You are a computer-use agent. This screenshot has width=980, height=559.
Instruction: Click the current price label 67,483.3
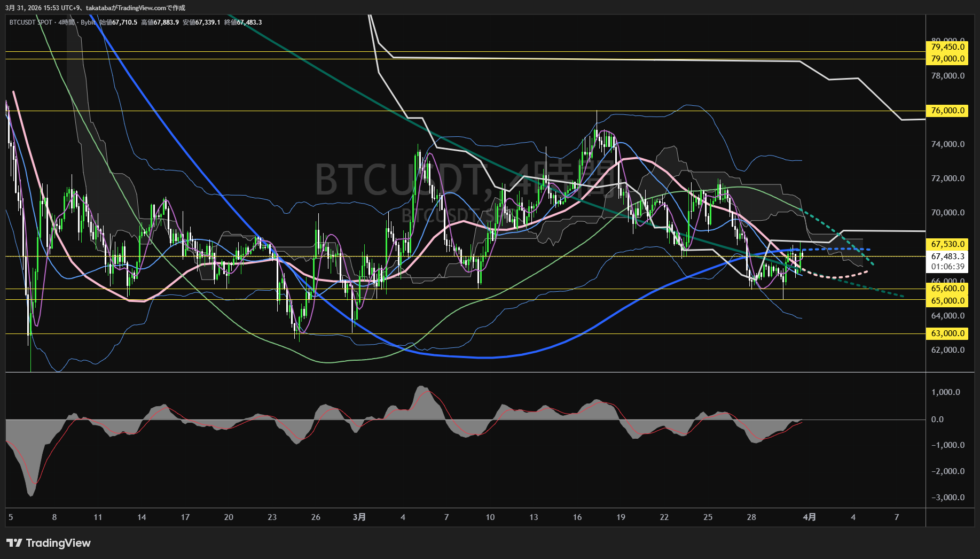coord(947,257)
